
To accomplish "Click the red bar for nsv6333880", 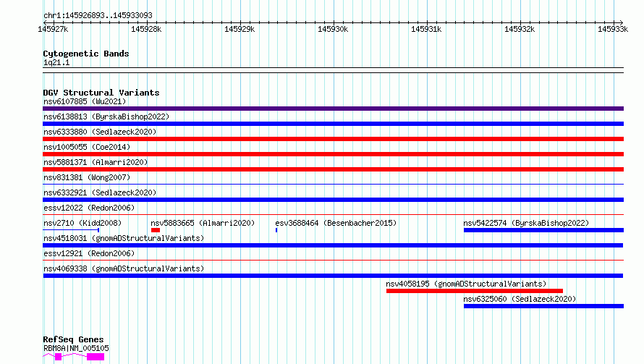I will click(x=333, y=139).
